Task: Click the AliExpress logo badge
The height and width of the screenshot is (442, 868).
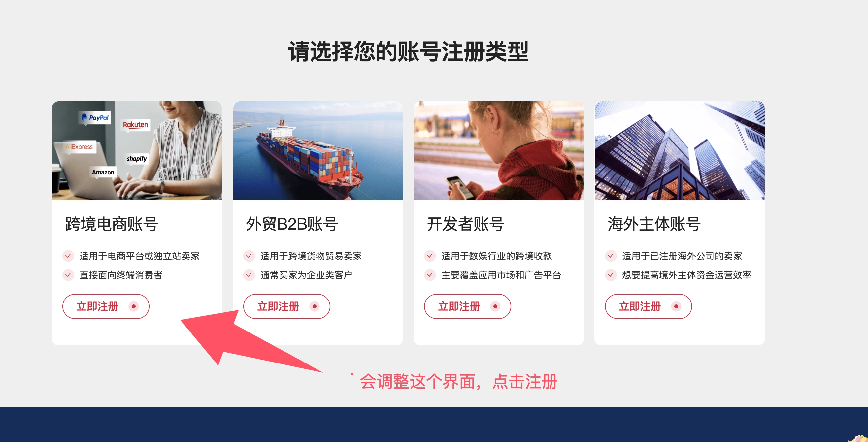Action: click(80, 147)
